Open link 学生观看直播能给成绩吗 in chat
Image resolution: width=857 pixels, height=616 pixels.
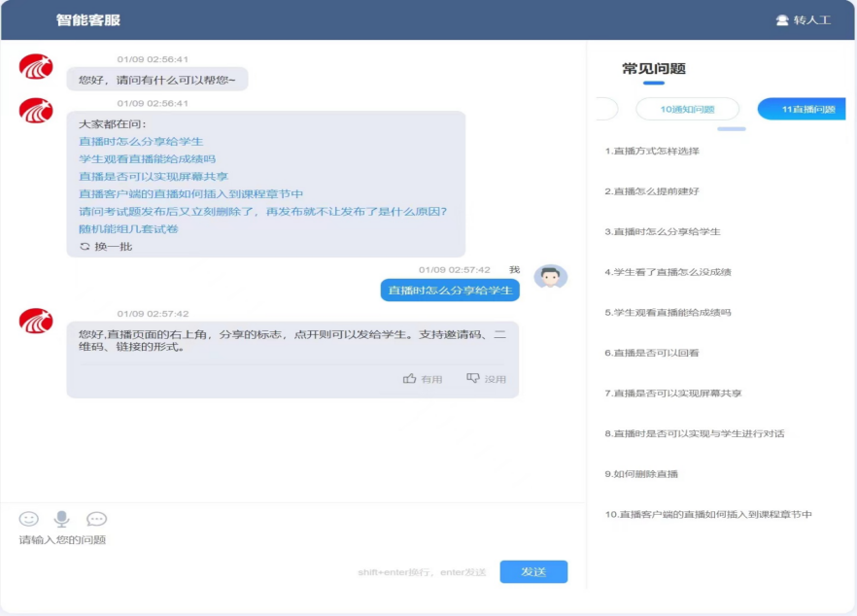[147, 158]
